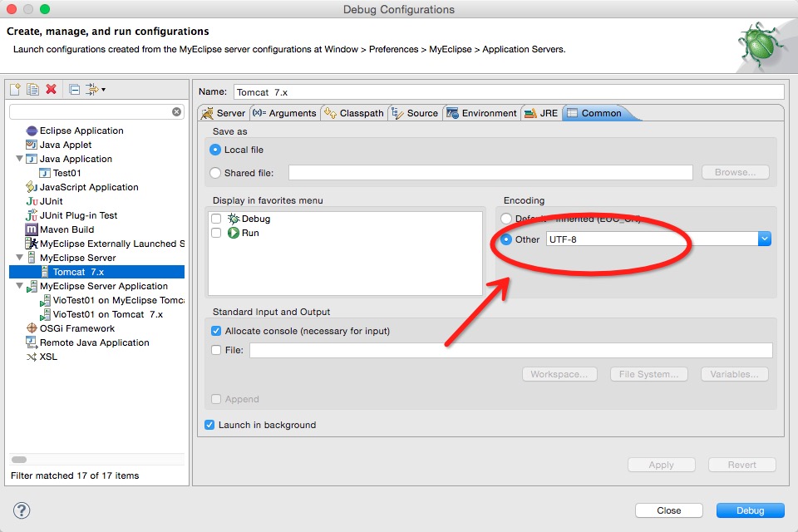Viewport: 798px width, 532px height.
Task: Switch to the Environment tab
Action: 481,113
